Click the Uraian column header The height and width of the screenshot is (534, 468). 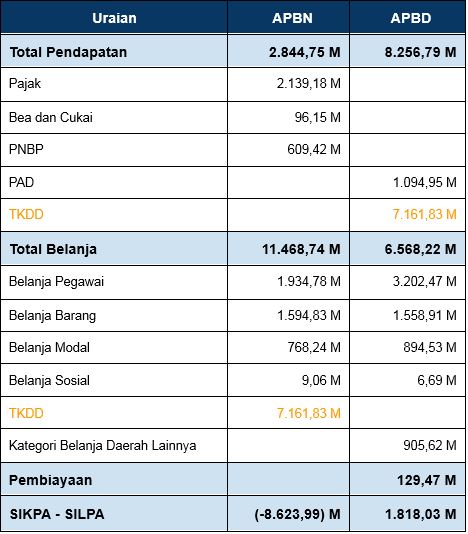point(114,18)
